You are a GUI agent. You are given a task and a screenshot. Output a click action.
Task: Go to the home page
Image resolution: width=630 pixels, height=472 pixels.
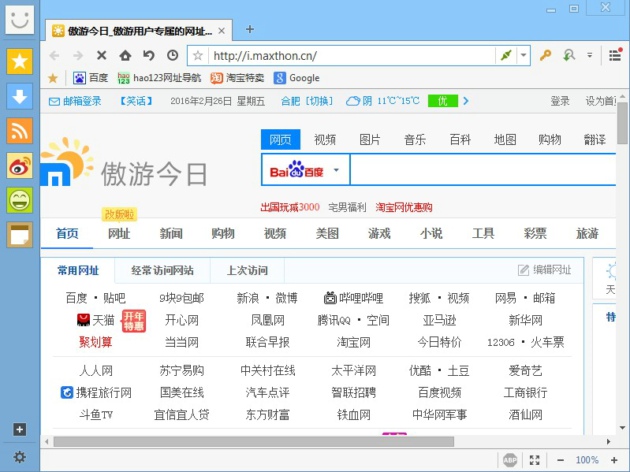tap(125, 55)
